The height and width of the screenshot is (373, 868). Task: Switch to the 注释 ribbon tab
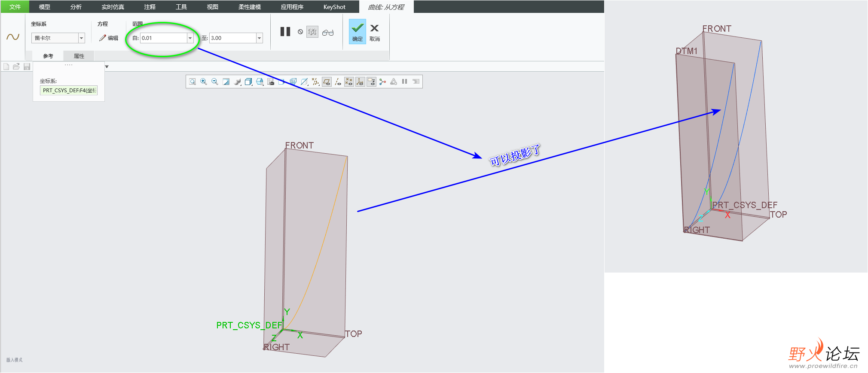click(150, 7)
